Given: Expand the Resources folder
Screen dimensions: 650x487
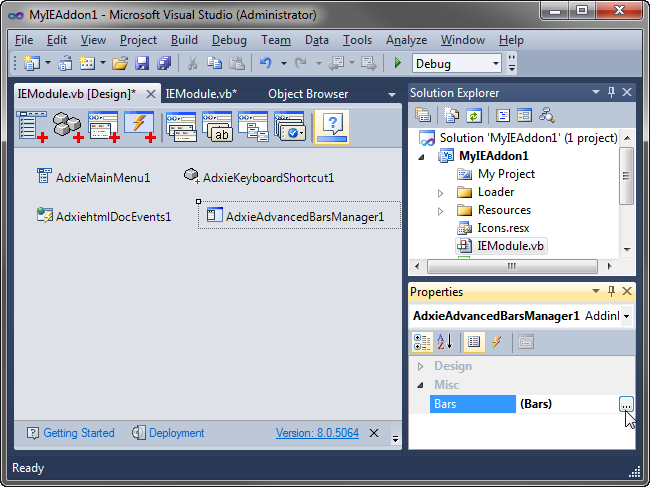Looking at the screenshot, I should (x=441, y=211).
